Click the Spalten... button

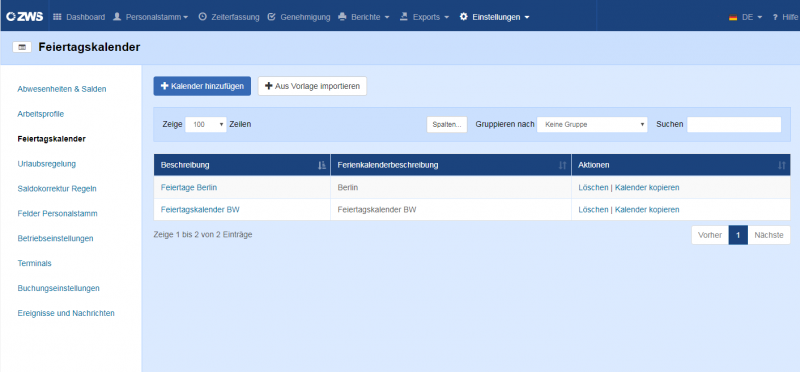[x=446, y=124]
